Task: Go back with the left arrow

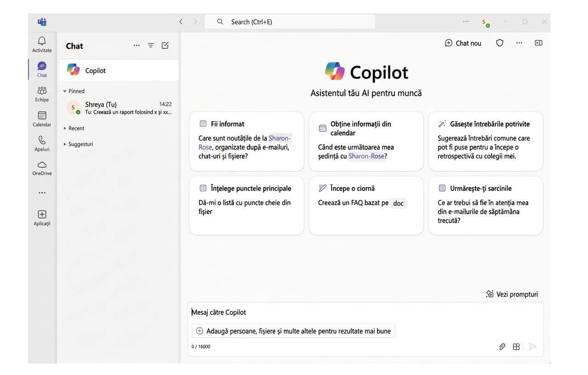Action: 181,22
